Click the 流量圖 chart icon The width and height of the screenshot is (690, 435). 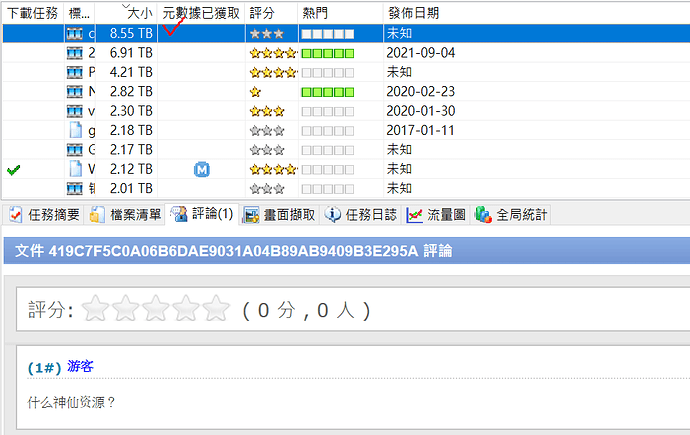tap(414, 215)
